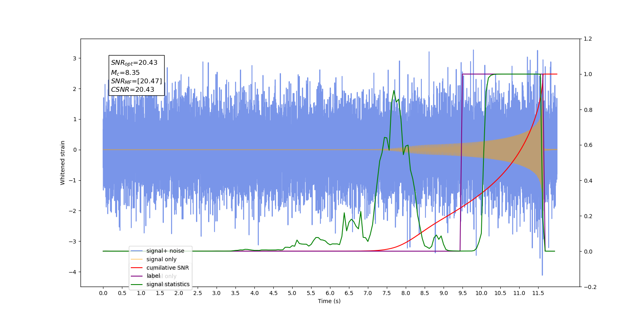Click the 'signal+ noise' legend entry text
The image size is (644, 322).
coord(165,251)
